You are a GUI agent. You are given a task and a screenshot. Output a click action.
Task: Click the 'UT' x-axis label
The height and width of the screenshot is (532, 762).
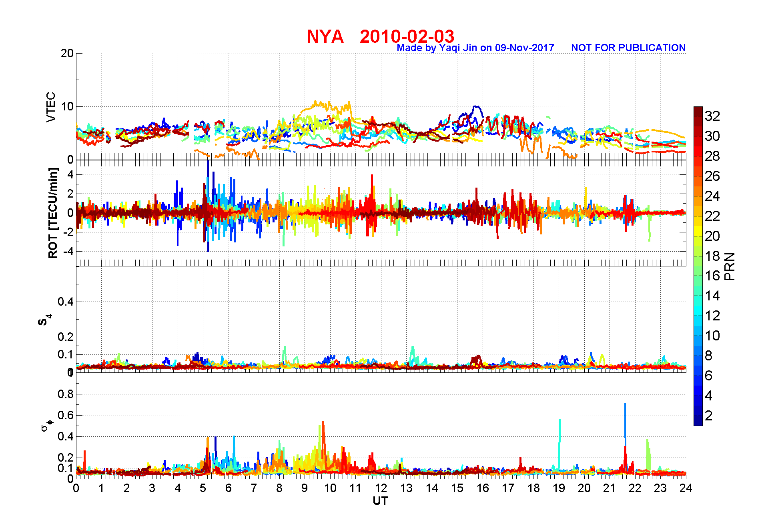(x=380, y=501)
